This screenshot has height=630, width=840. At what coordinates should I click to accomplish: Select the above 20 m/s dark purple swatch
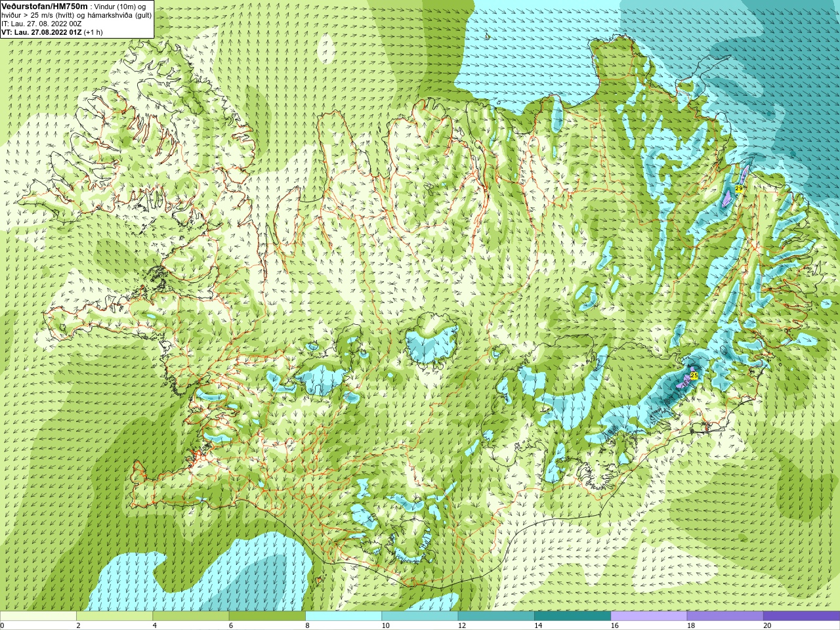coord(801,616)
